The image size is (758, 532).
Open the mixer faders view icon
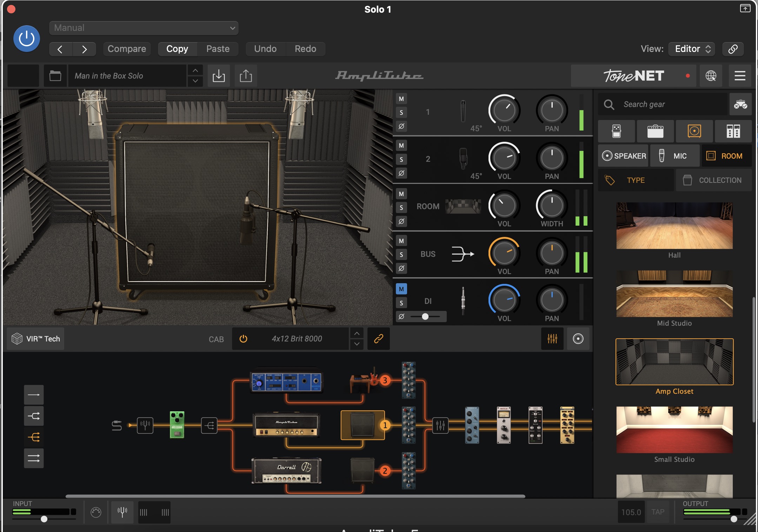[x=552, y=339]
